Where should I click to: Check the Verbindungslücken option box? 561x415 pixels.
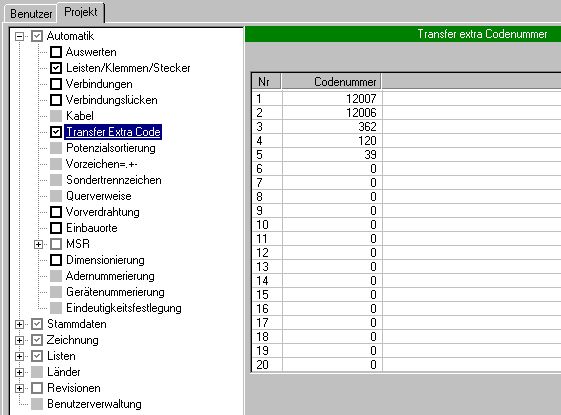(56, 100)
